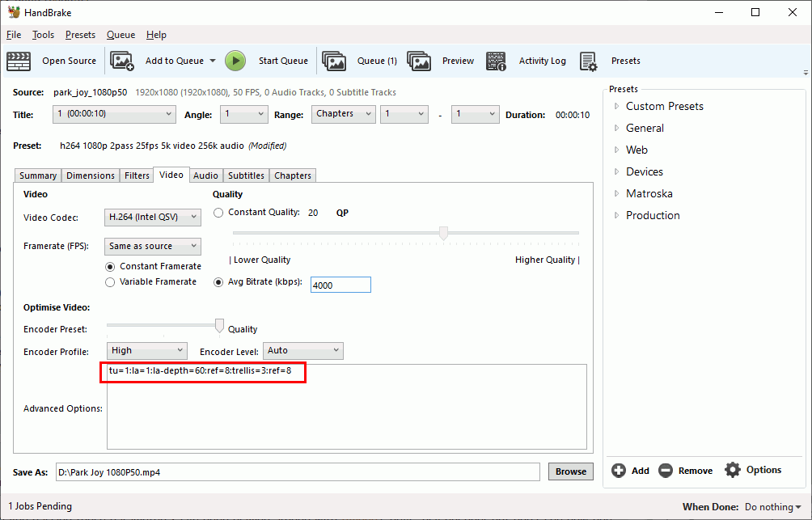Image resolution: width=812 pixels, height=520 pixels.
Task: Open the Queue (1) stacked images icon
Action: point(334,61)
